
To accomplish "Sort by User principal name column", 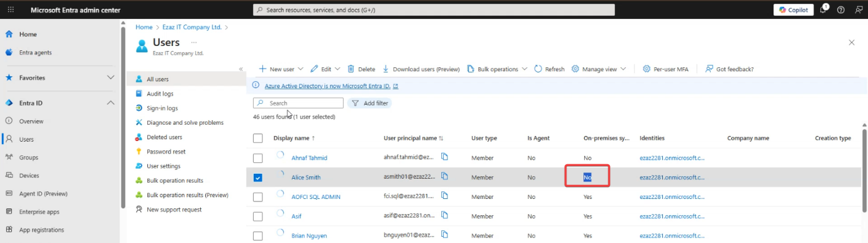I will pos(414,138).
